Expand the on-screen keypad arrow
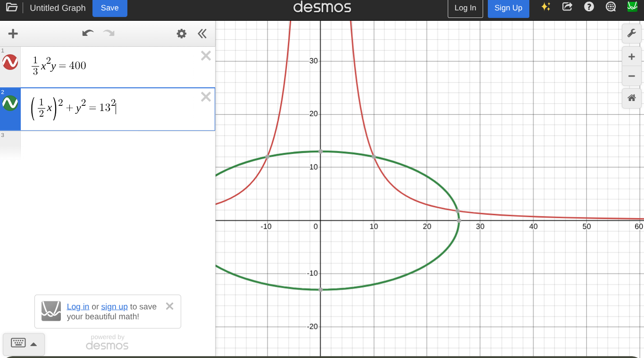This screenshot has width=644, height=358. pyautogui.click(x=33, y=344)
